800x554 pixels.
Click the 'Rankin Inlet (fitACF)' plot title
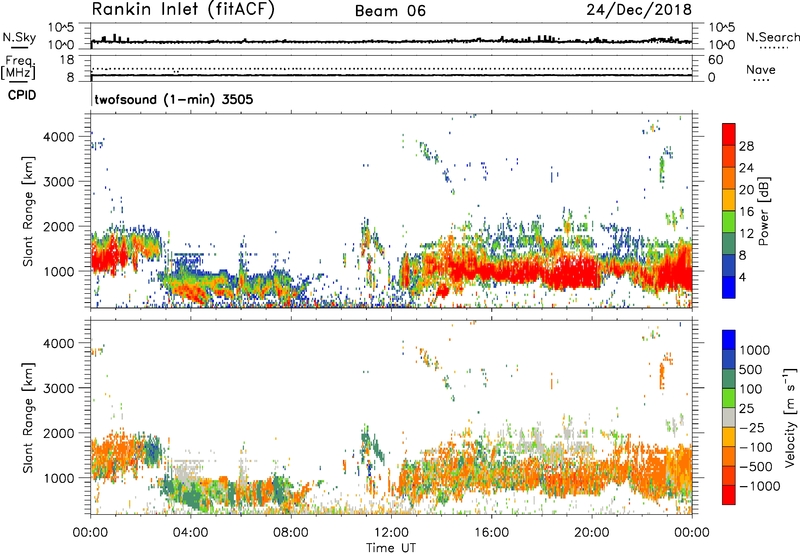click(x=183, y=10)
